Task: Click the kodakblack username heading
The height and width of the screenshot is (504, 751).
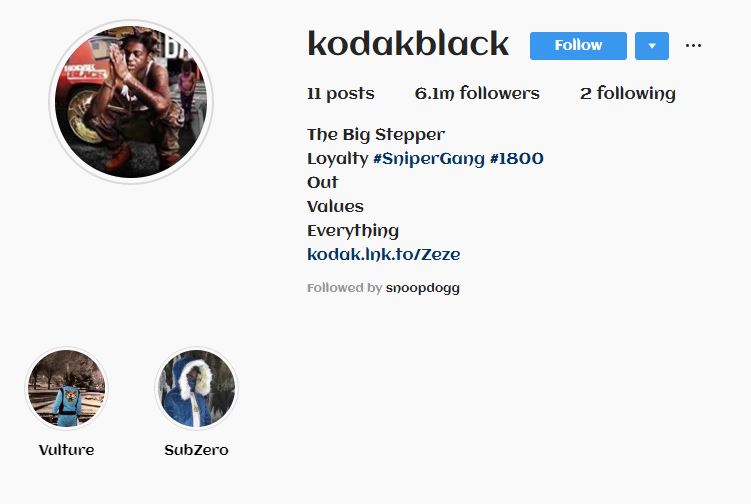Action: coord(408,44)
